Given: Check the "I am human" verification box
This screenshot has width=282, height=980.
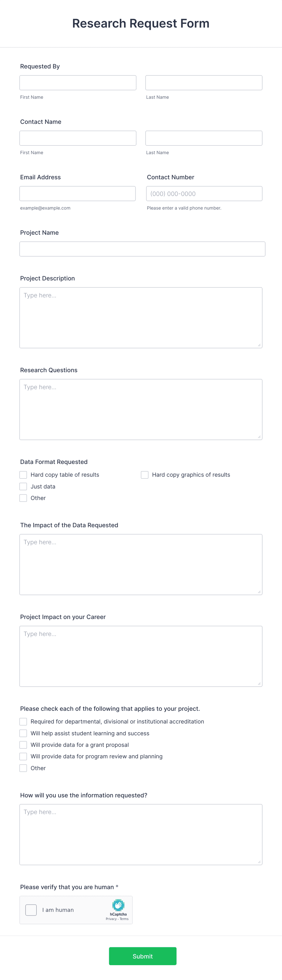Looking at the screenshot, I should (31, 910).
